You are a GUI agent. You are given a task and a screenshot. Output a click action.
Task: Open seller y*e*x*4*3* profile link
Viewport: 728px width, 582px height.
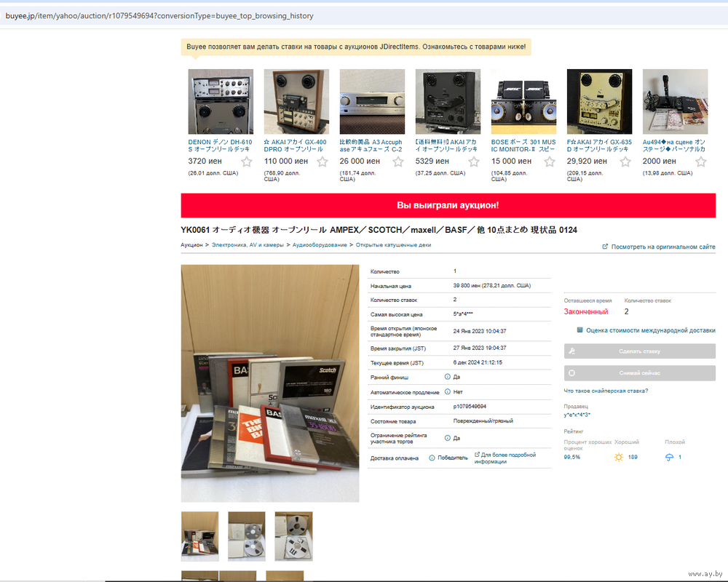click(577, 415)
